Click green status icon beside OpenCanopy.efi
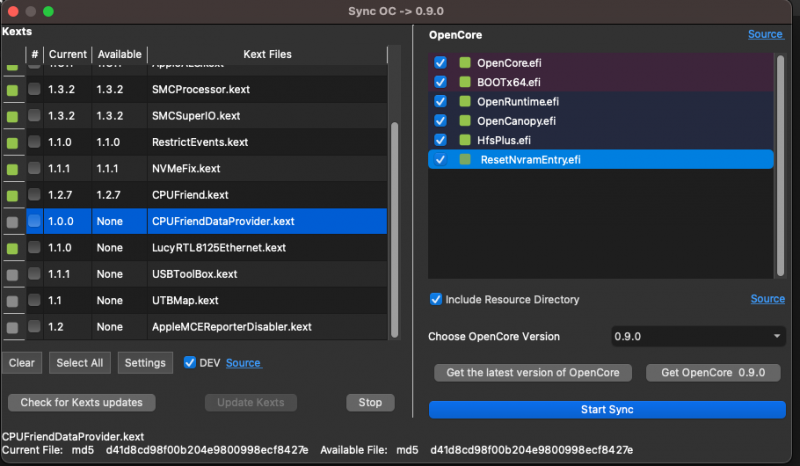Viewport: 800px width, 466px height. click(x=465, y=121)
